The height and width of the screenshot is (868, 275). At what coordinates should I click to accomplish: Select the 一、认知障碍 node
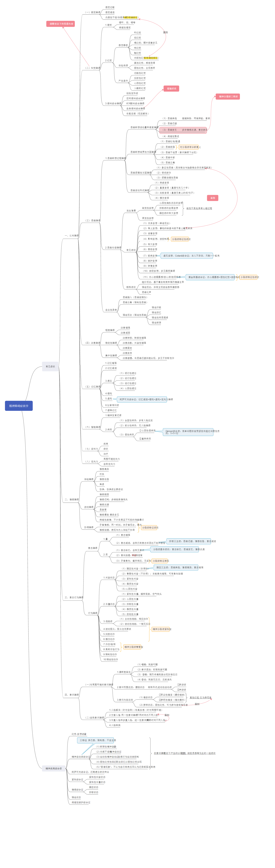pos(72,236)
